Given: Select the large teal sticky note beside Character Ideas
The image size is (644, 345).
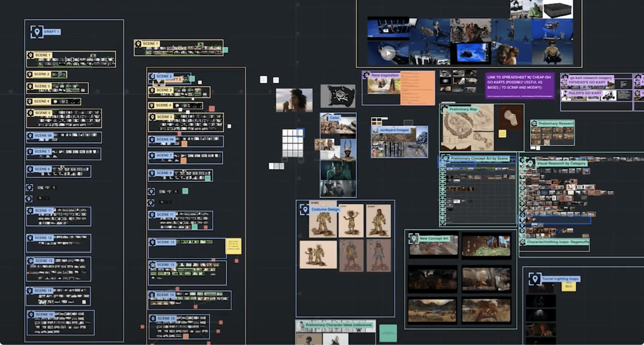Looking at the screenshot, I should coord(388,333).
